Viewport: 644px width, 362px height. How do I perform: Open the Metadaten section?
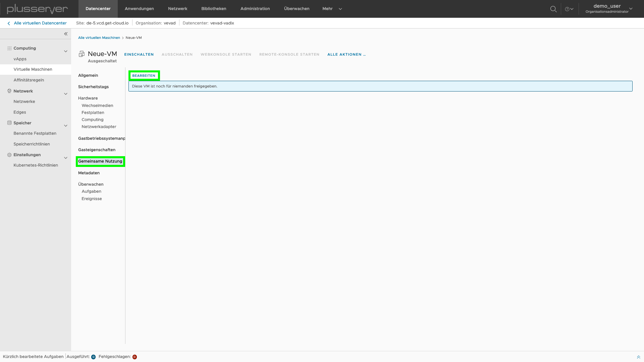pos(89,173)
